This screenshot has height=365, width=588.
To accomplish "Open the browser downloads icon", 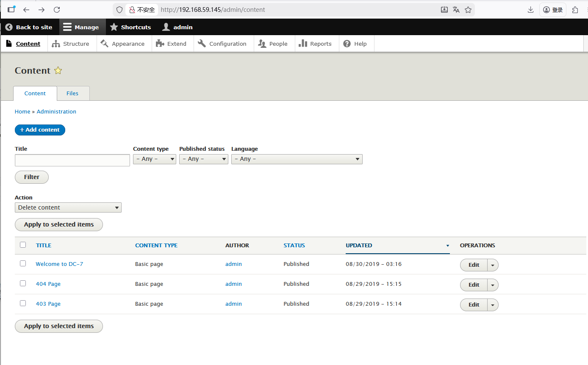I will (530, 10).
